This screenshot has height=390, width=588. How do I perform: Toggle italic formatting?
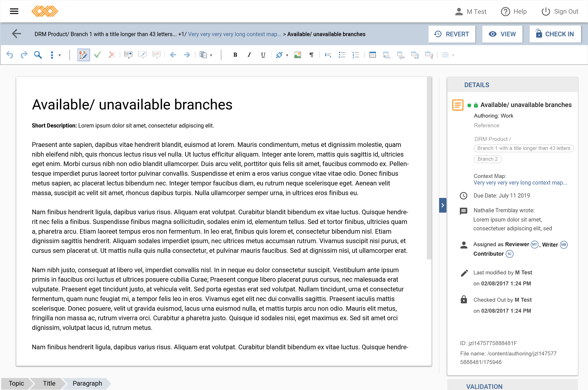[249, 55]
